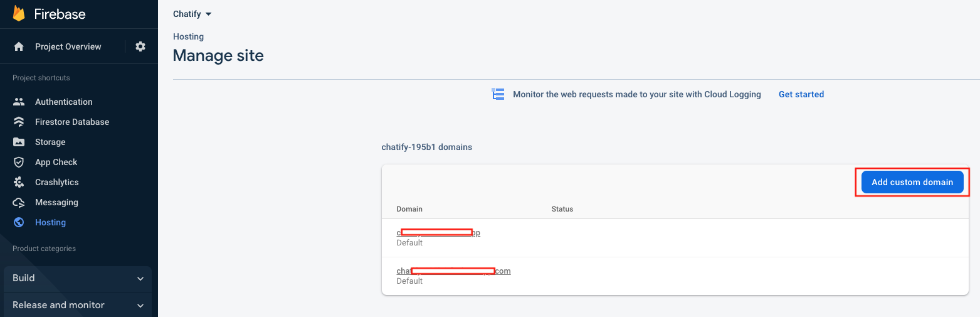Click the Messaging cloud icon

click(x=19, y=202)
